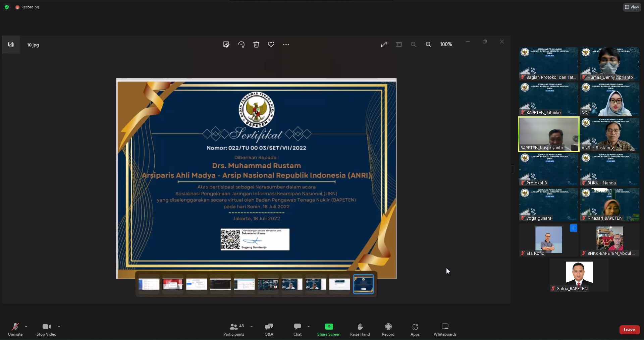Expand the arrow next to Chat
644x340 pixels.
pyautogui.click(x=309, y=327)
